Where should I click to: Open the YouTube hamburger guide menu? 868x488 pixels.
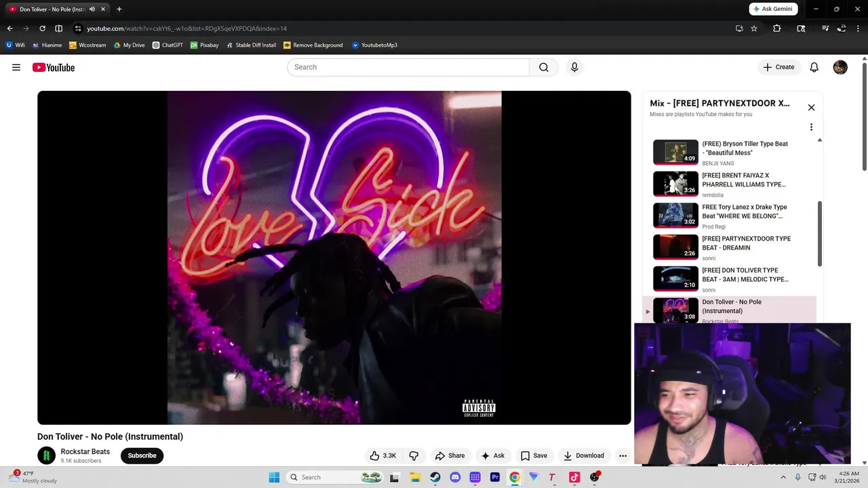click(16, 67)
